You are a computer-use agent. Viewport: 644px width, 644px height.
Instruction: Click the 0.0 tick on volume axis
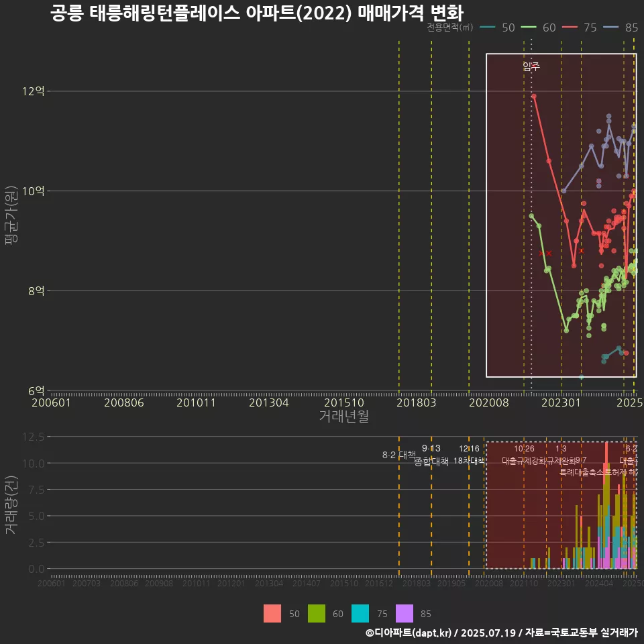coord(36,569)
